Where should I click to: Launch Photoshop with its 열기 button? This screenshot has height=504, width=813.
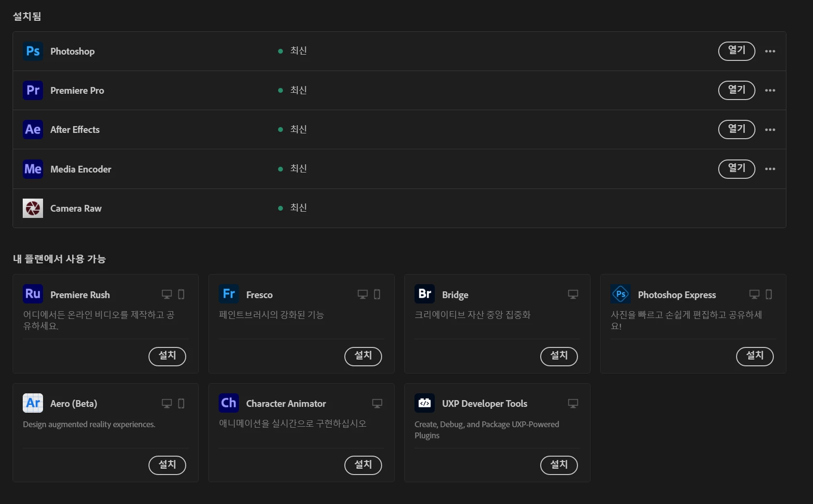pos(737,51)
